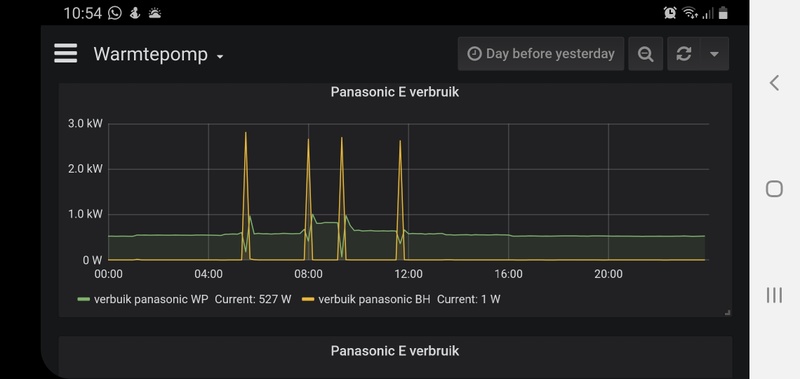Click the Current: 1 W legend value

click(x=469, y=299)
